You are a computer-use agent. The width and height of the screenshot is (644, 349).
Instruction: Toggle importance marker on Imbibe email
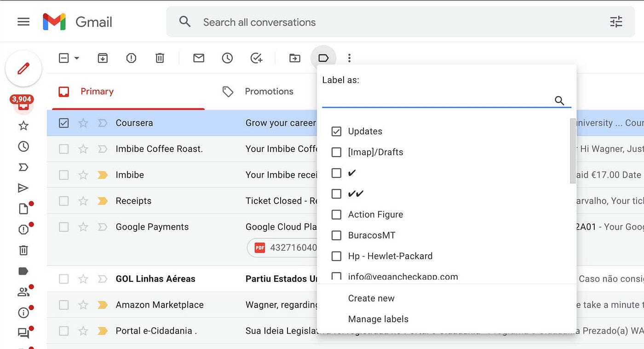(103, 175)
